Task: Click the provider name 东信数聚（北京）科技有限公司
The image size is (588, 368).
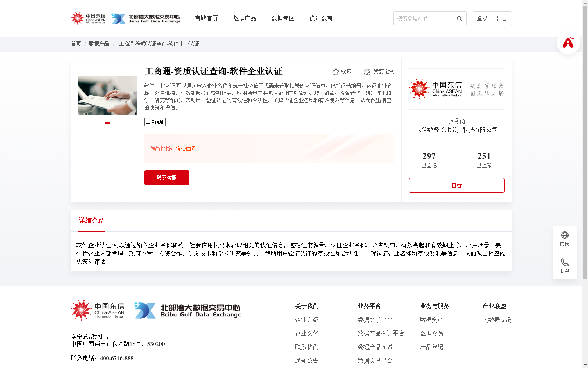Action: pyautogui.click(x=457, y=130)
